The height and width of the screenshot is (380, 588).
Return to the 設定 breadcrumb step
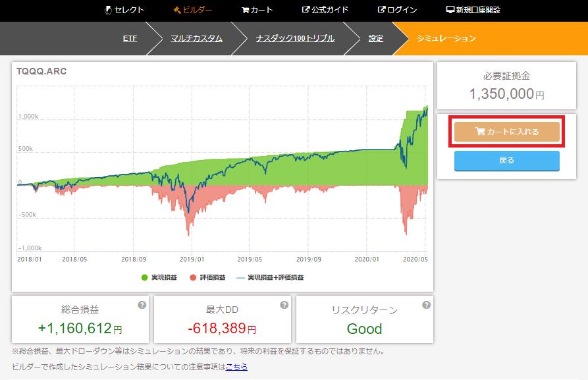point(376,38)
